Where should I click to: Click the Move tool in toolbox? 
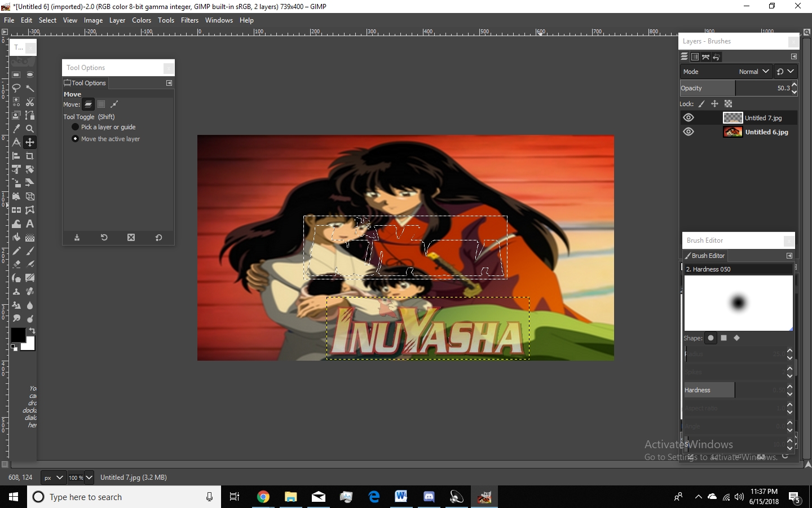pyautogui.click(x=30, y=142)
